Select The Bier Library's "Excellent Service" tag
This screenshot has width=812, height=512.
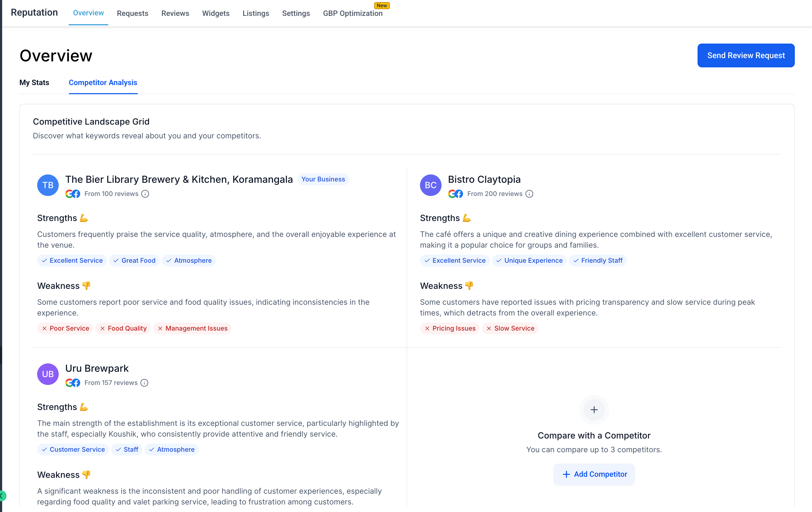click(x=72, y=261)
